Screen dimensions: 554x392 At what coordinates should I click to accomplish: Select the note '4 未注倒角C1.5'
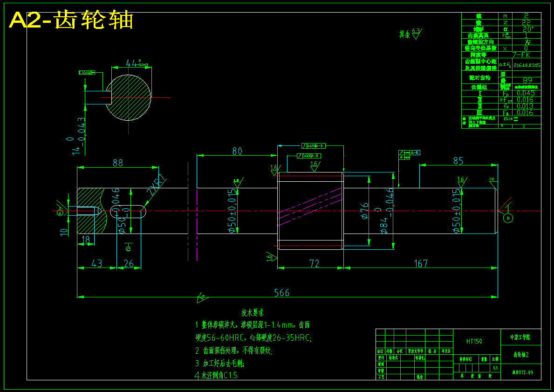coord(216,375)
